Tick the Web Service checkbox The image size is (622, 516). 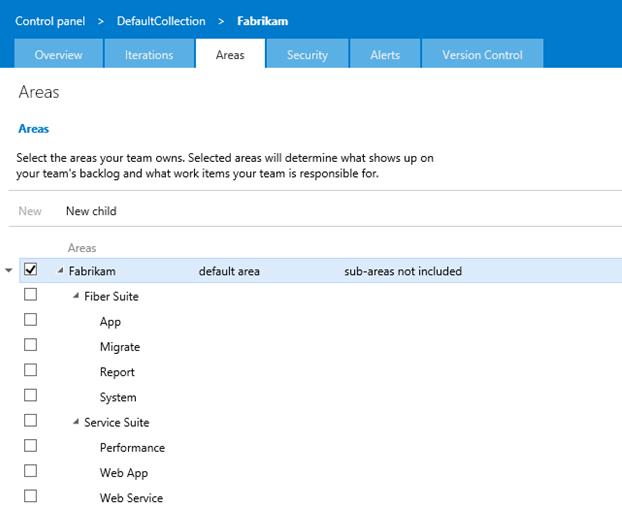(31, 496)
